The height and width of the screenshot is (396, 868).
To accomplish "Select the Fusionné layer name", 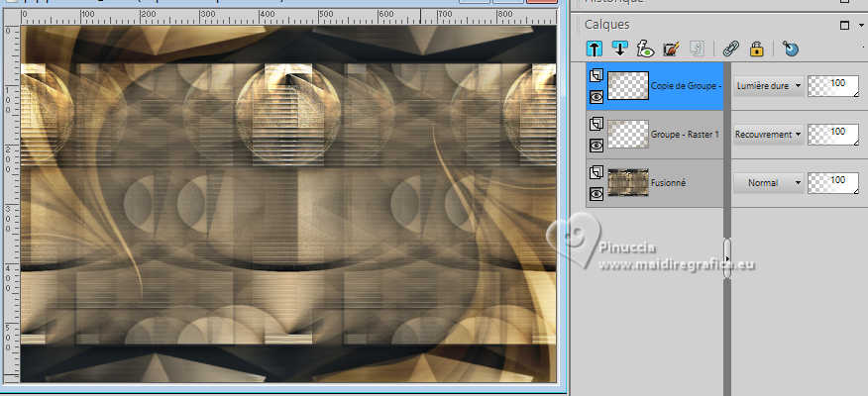I will 668,182.
